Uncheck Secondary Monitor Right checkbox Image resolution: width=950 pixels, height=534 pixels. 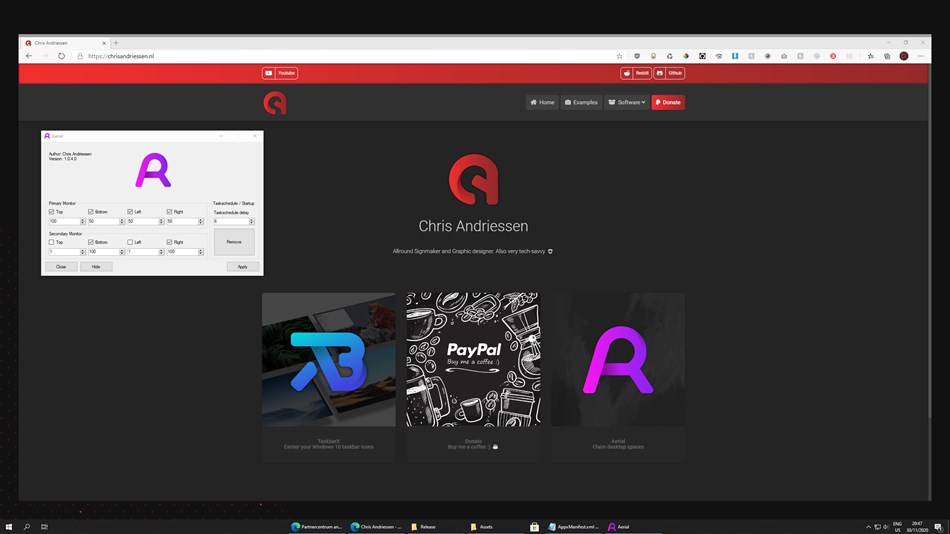[169, 242]
